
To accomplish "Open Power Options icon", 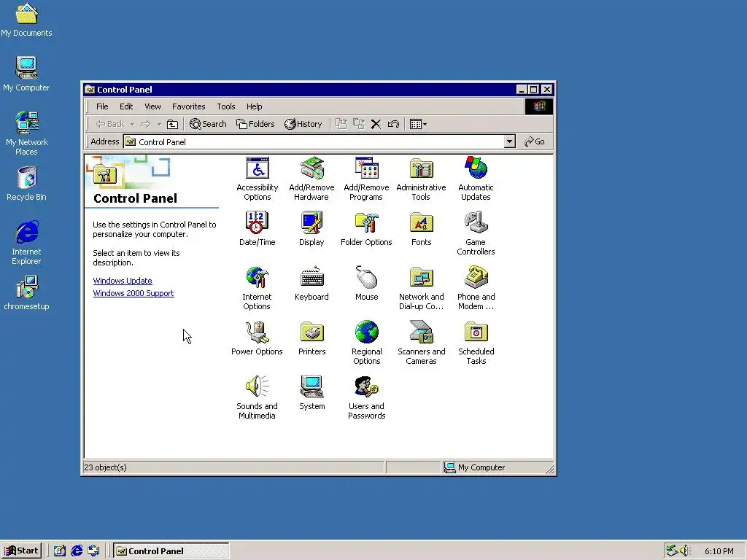I will [258, 332].
